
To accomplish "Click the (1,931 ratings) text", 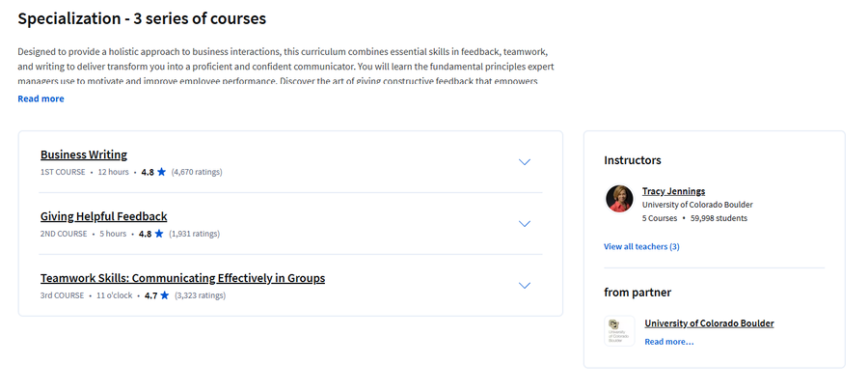I will [194, 234].
